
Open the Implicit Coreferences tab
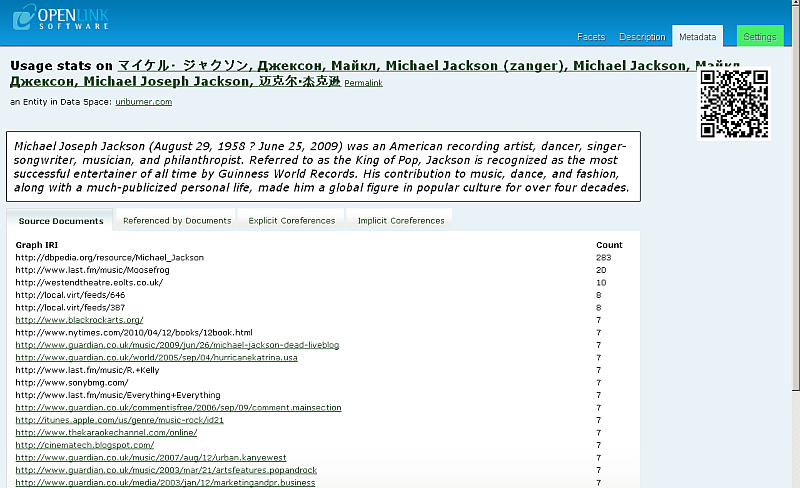[x=401, y=221]
